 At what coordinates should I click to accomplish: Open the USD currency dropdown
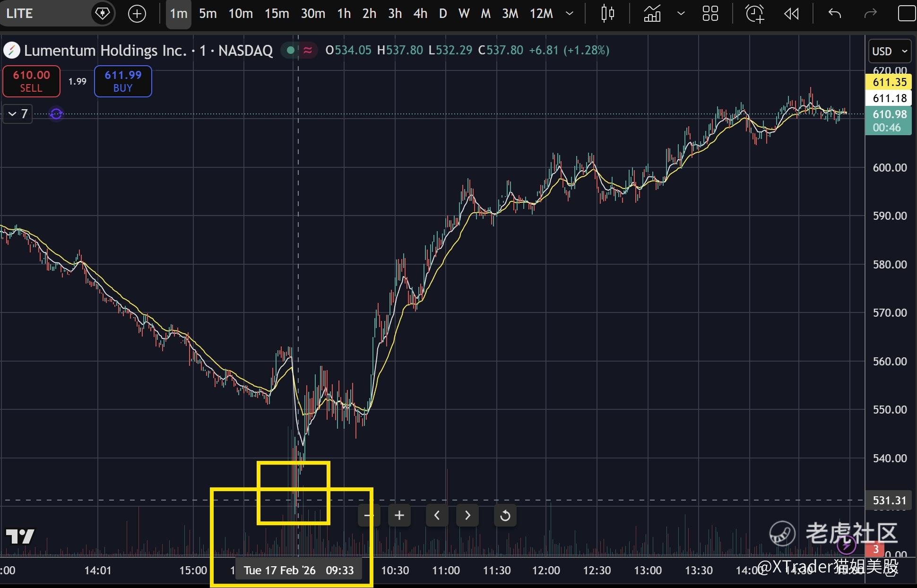889,51
